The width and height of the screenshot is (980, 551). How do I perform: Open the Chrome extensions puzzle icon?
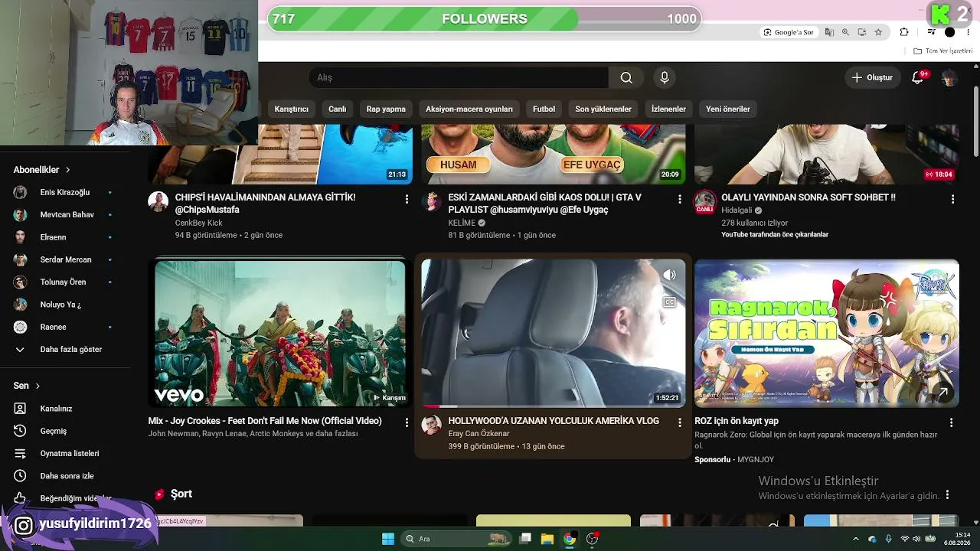coord(904,32)
